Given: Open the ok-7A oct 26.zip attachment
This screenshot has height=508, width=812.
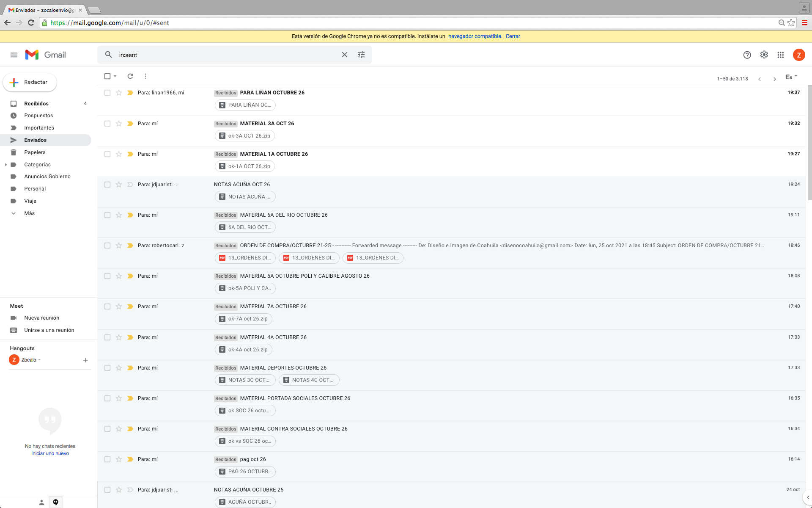Looking at the screenshot, I should 244,319.
